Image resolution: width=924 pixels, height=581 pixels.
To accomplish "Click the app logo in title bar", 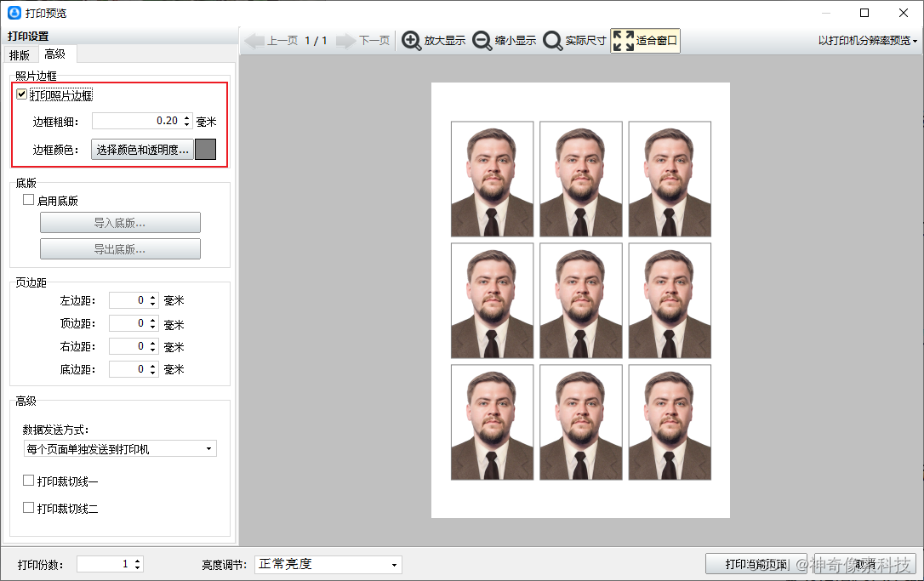I will point(14,13).
